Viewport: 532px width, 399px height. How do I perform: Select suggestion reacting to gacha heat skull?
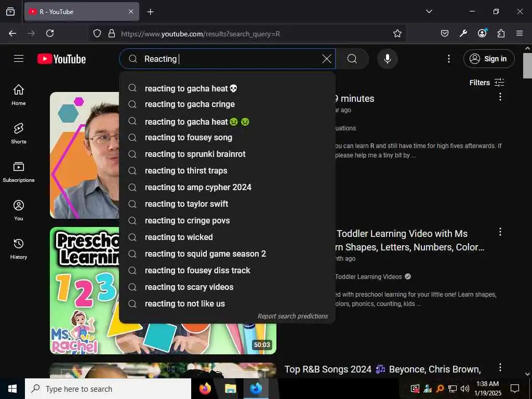click(x=228, y=88)
